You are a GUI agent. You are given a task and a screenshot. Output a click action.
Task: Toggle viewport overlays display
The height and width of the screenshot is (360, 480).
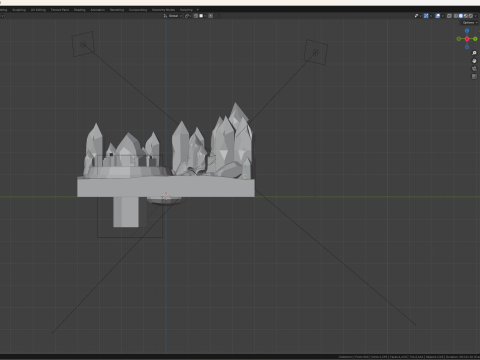[438, 16]
